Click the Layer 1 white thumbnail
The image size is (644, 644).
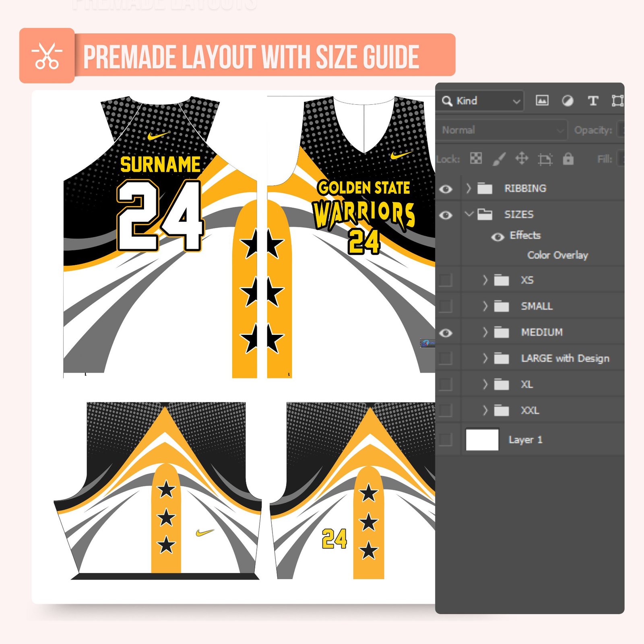click(x=482, y=439)
